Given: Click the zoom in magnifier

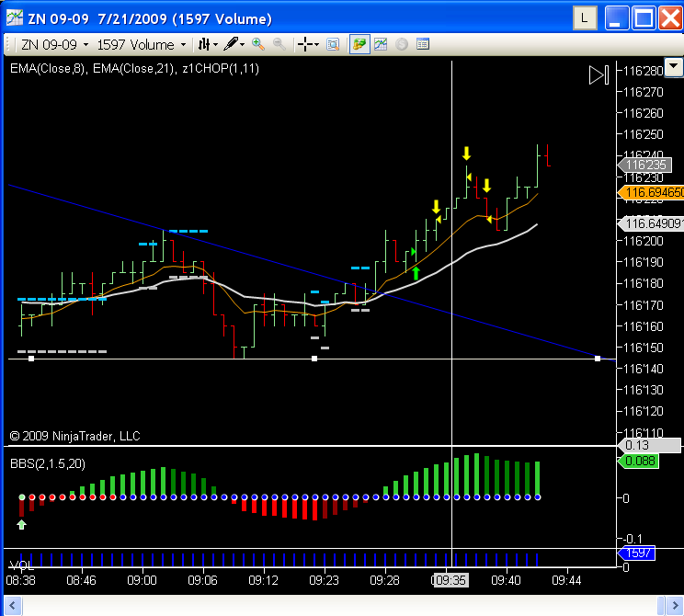Looking at the screenshot, I should coord(258,44).
